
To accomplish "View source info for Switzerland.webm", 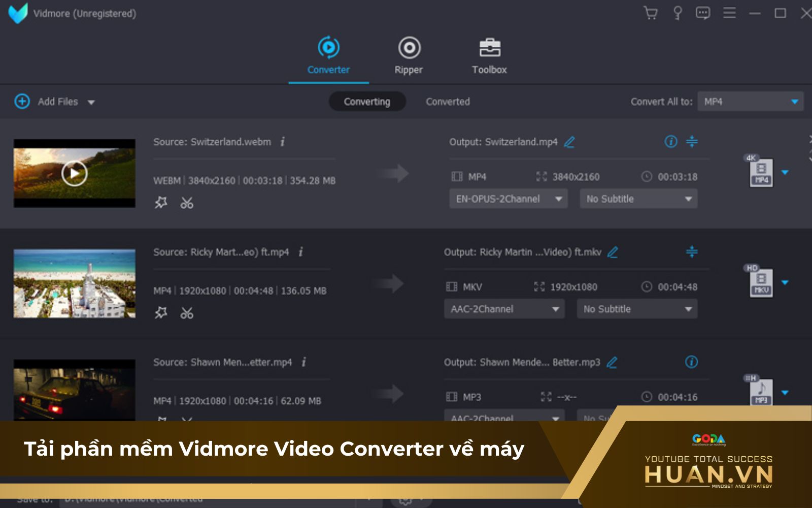I will (283, 142).
